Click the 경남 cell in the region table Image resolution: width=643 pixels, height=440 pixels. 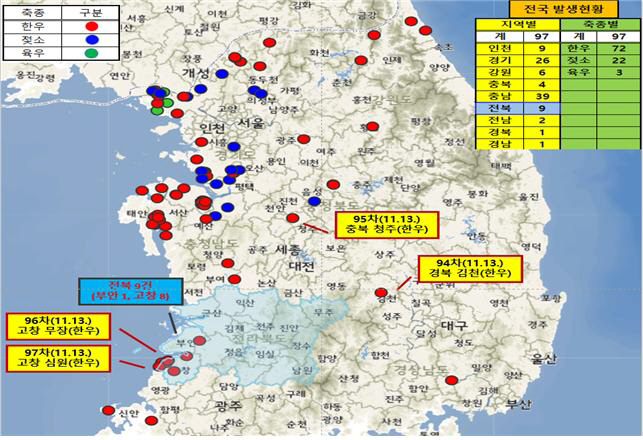coord(500,144)
